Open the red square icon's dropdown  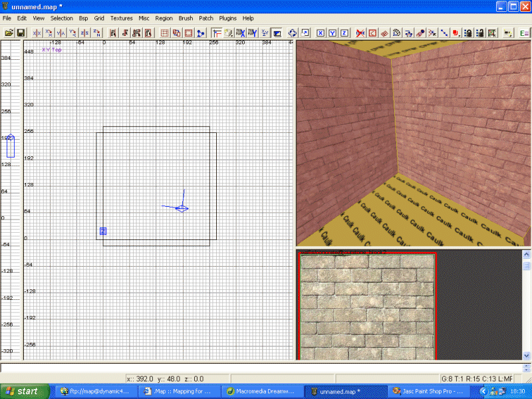456,33
